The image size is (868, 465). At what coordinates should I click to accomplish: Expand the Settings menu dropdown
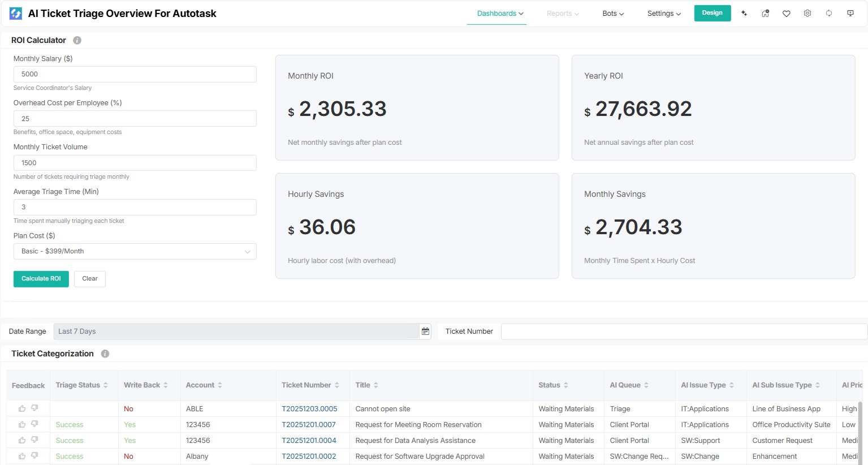[663, 13]
